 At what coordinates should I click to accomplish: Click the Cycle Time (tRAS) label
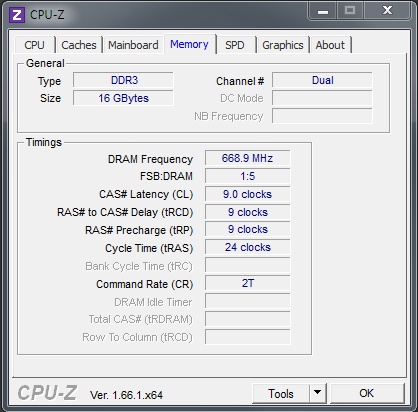[x=149, y=248]
